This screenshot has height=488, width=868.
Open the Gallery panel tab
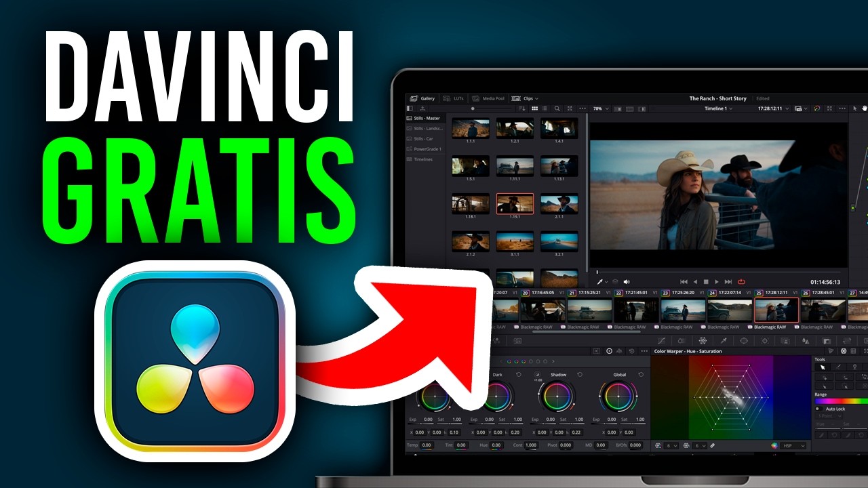click(x=422, y=98)
